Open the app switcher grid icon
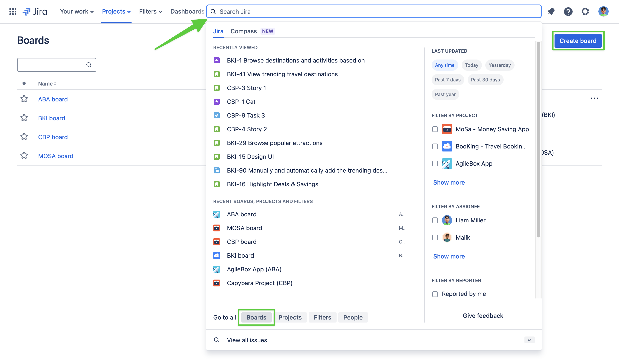Screen dimensions: 619x364 13,12
